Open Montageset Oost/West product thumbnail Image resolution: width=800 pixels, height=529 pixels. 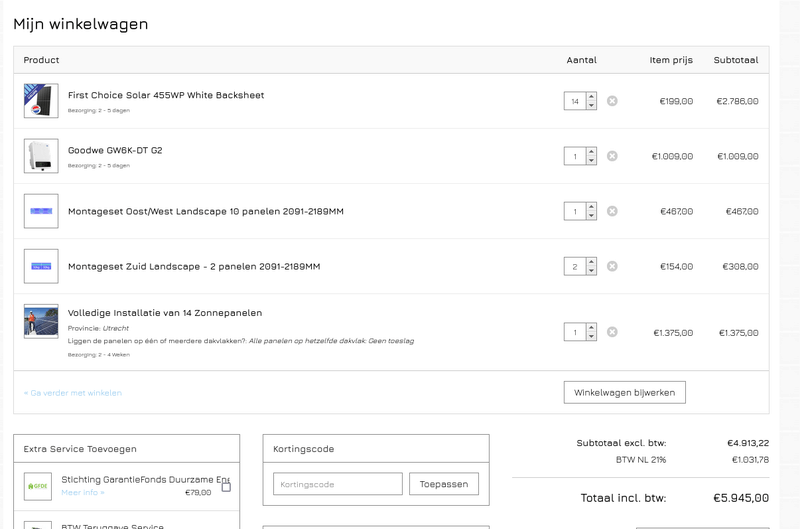[41, 211]
